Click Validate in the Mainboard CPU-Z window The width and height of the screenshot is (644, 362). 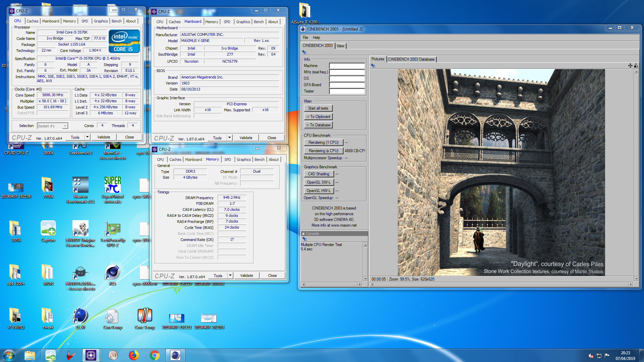tap(246, 138)
